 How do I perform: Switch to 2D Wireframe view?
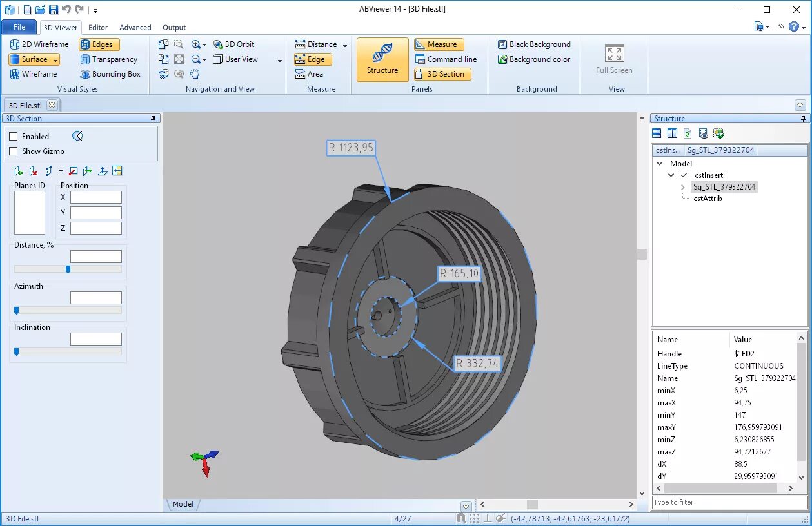pyautogui.click(x=39, y=44)
